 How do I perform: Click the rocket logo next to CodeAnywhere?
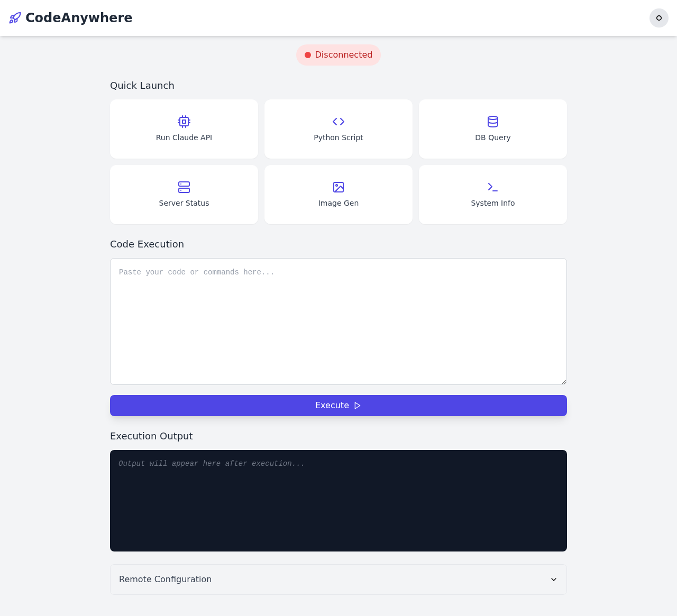(x=14, y=17)
